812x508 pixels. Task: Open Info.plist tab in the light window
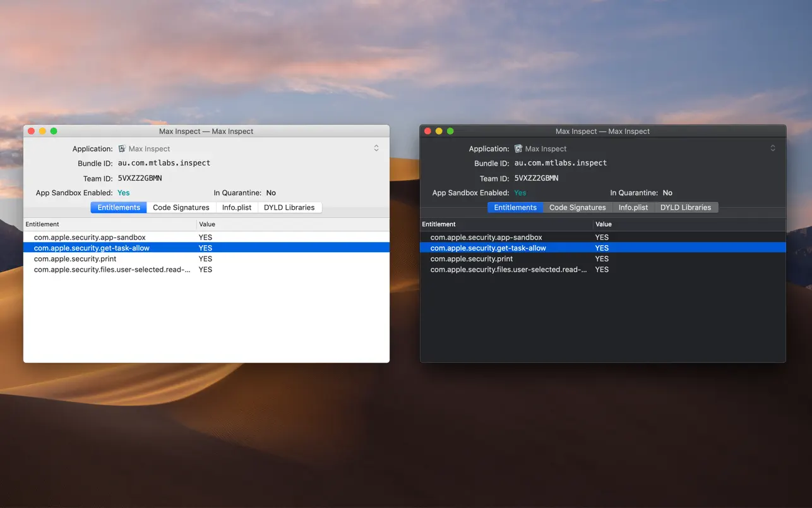point(237,207)
